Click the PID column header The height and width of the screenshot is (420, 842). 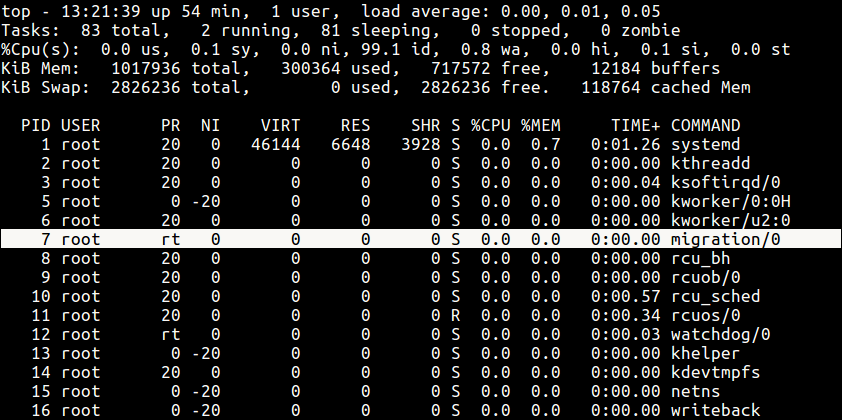click(x=36, y=125)
